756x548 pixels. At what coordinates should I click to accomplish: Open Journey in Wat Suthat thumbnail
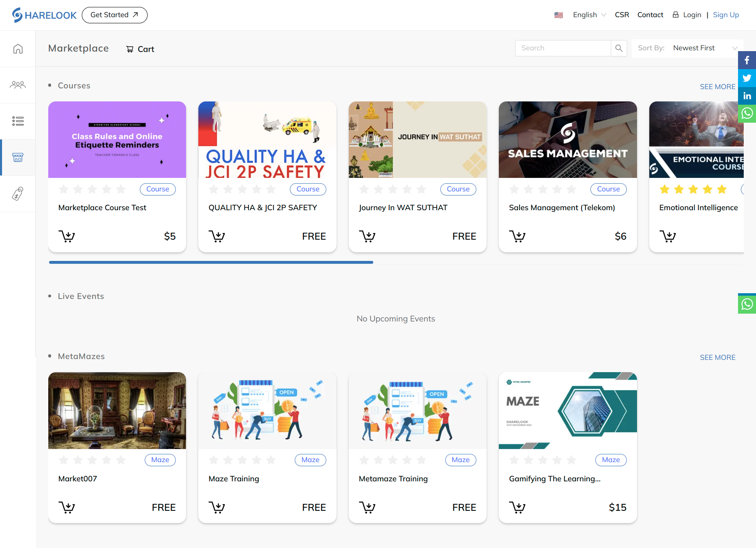[x=417, y=139]
